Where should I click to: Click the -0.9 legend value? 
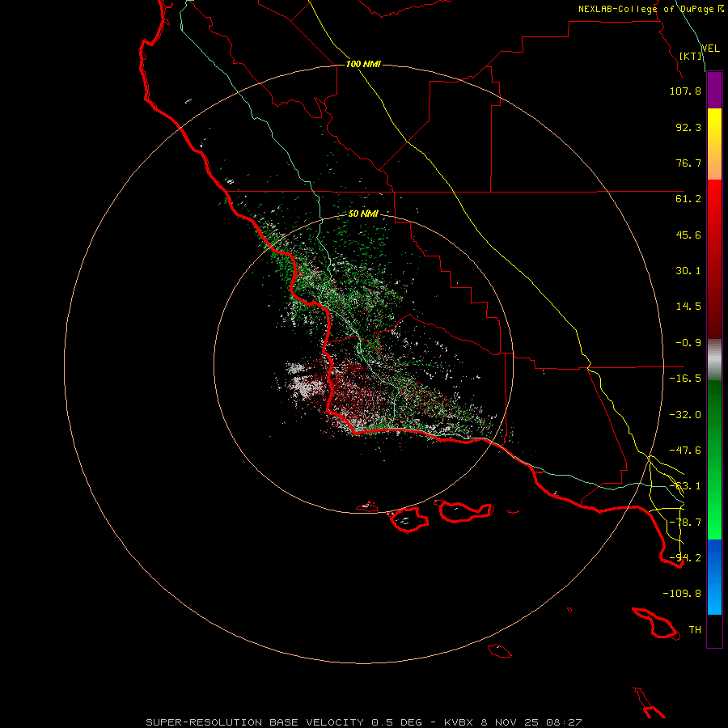688,343
